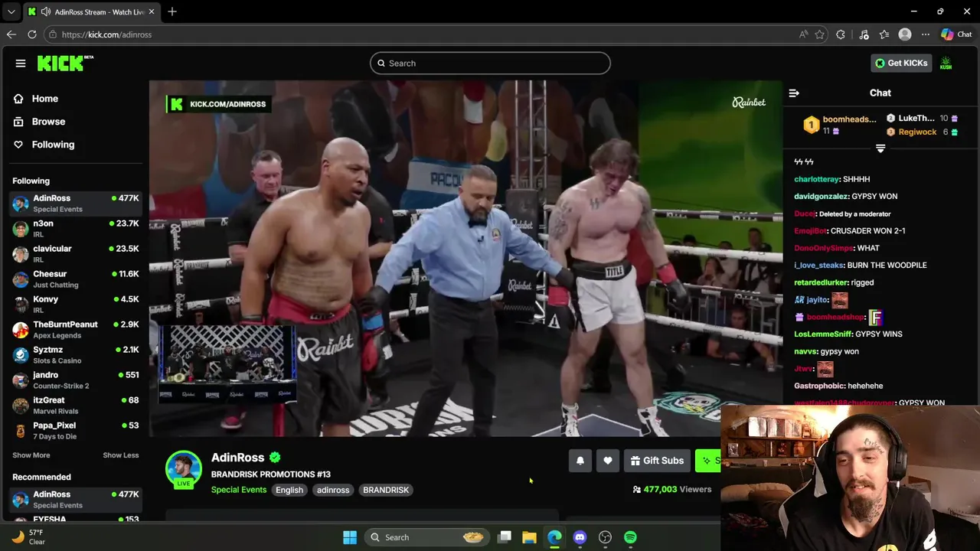Click the Windows taskbar search box
The height and width of the screenshot is (551, 980).
pyautogui.click(x=426, y=537)
